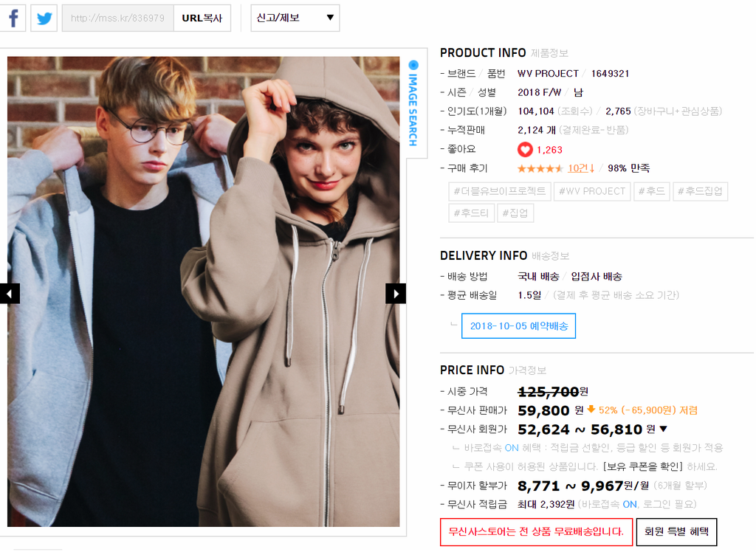
Task: Click the main hoodie product photo
Action: [204, 291]
